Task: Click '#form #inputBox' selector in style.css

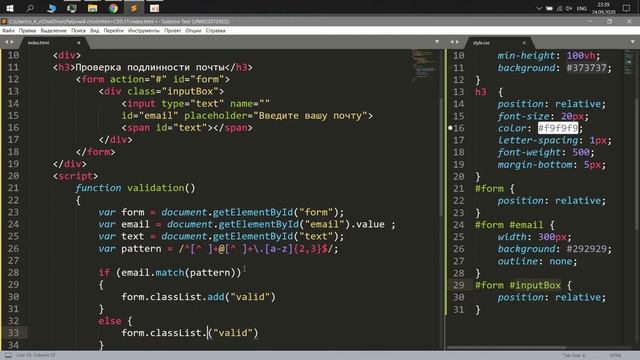Action: point(518,285)
